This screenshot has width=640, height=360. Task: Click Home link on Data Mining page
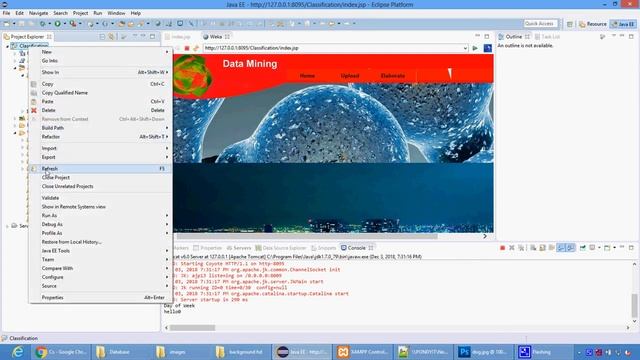307,76
